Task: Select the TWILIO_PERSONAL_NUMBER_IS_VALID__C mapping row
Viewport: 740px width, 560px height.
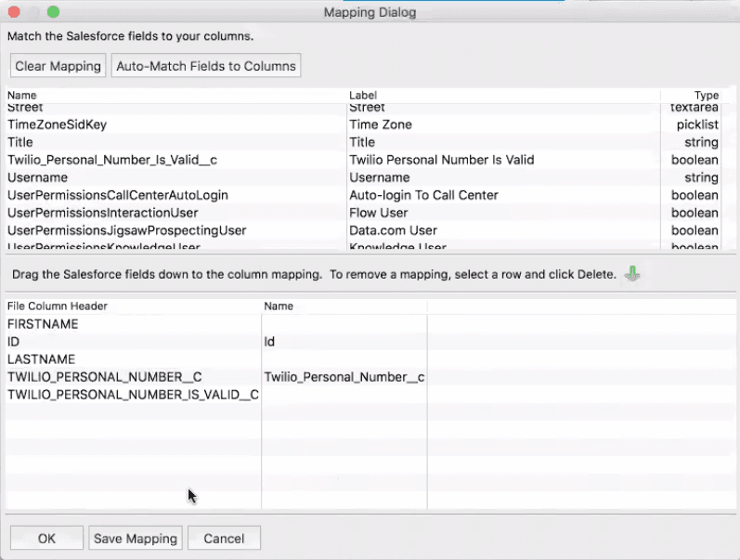Action: click(133, 395)
